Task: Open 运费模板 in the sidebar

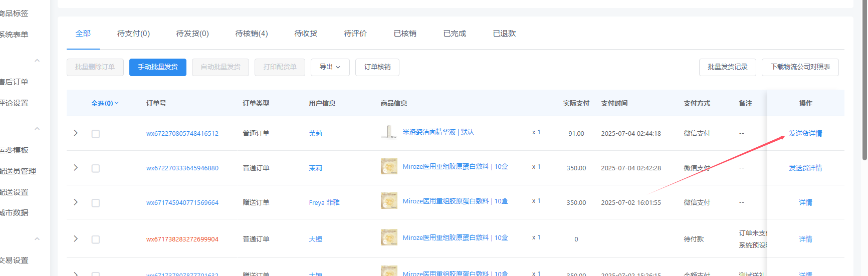Action: pyautogui.click(x=14, y=150)
